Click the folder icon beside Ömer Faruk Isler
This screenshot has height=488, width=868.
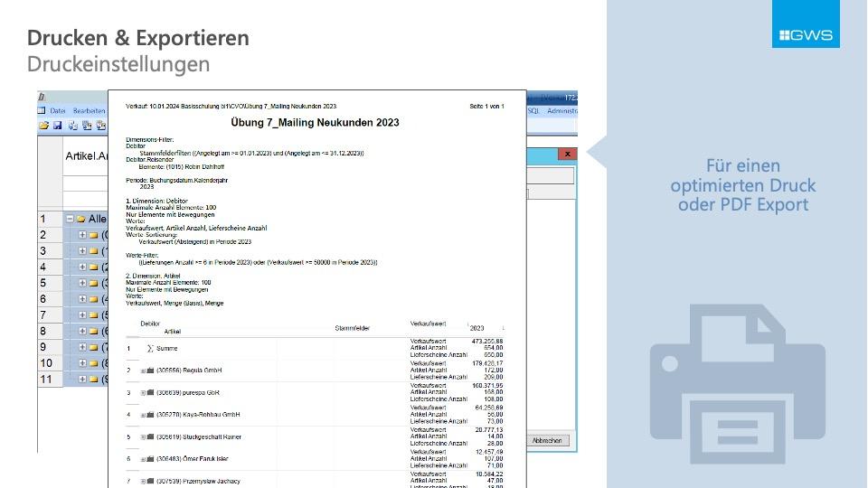pos(150,459)
